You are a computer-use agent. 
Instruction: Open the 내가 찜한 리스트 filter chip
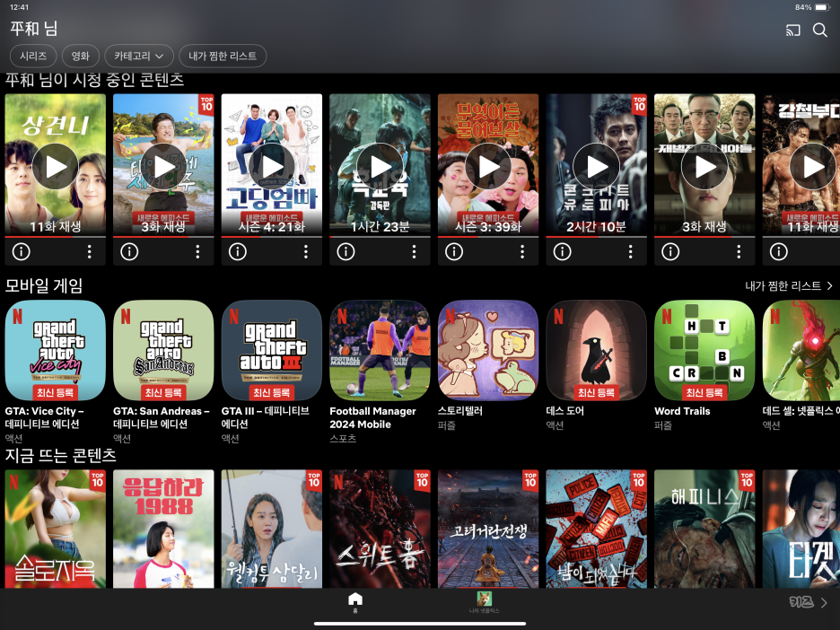(x=223, y=56)
